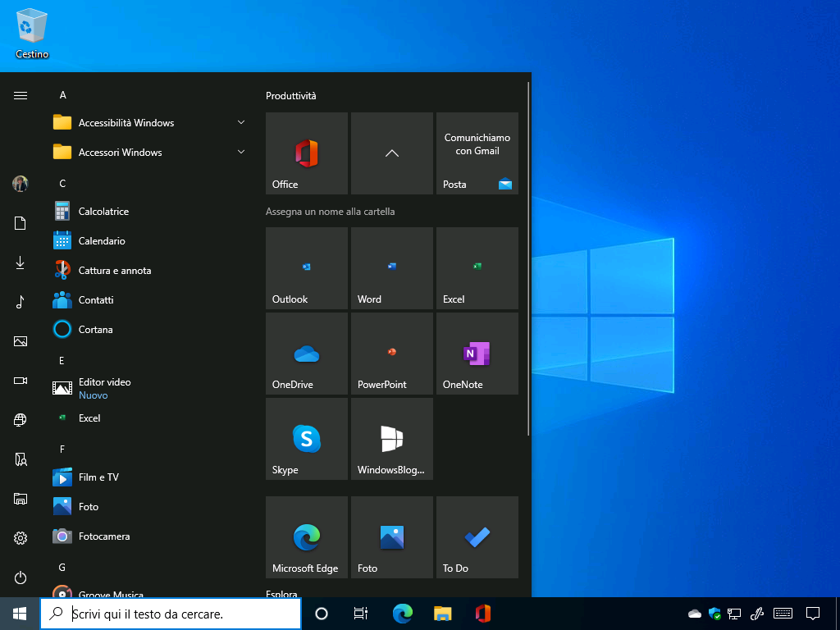Open the OneDrive tile
Image resolution: width=840 pixels, height=630 pixels.
pos(307,354)
